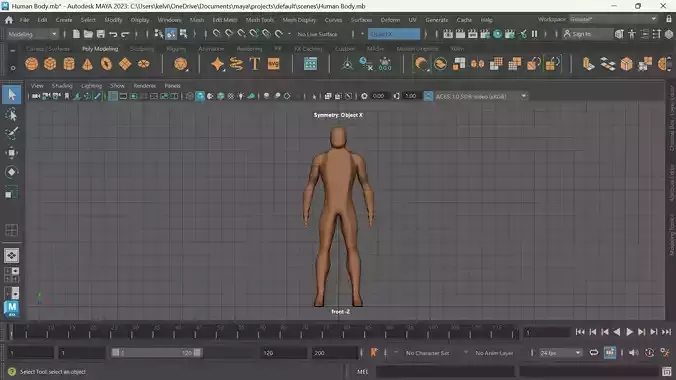Screen dimensions: 676x380
Task: Go to the start of playback range
Action: (x=580, y=332)
